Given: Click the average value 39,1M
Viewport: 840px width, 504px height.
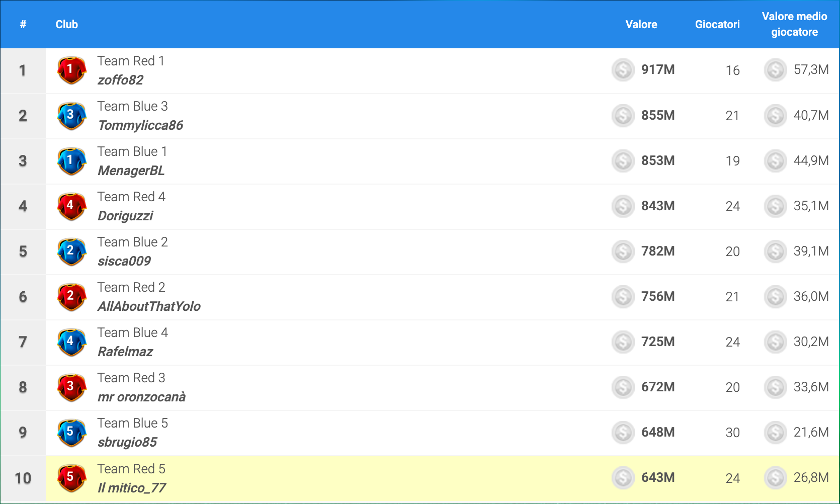Looking at the screenshot, I should tap(811, 251).
